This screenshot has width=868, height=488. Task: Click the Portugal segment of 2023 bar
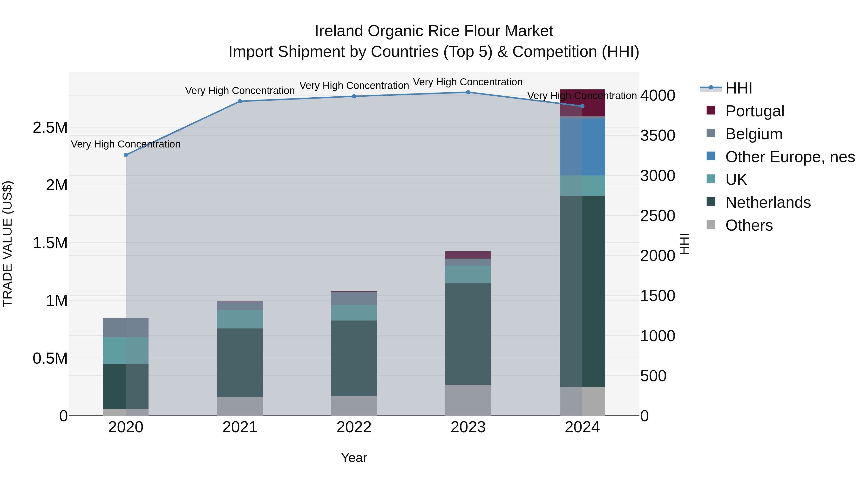(468, 255)
